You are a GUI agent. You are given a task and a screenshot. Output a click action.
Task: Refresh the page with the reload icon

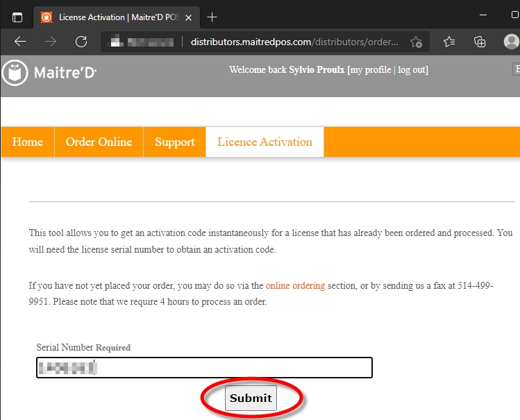tap(81, 42)
